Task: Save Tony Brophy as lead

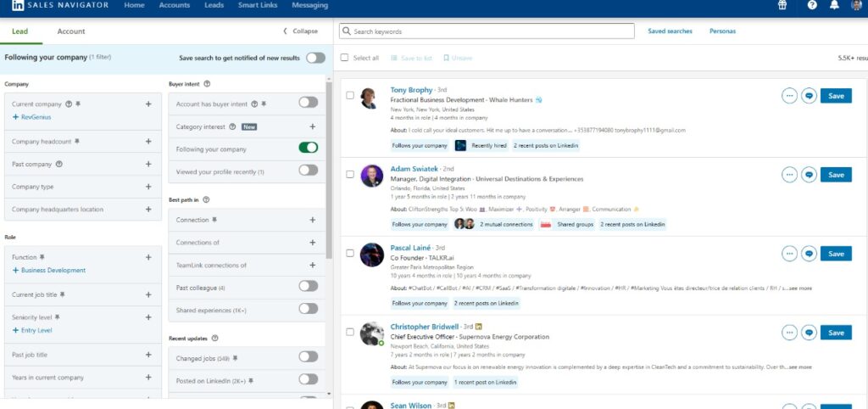Action: 836,96
